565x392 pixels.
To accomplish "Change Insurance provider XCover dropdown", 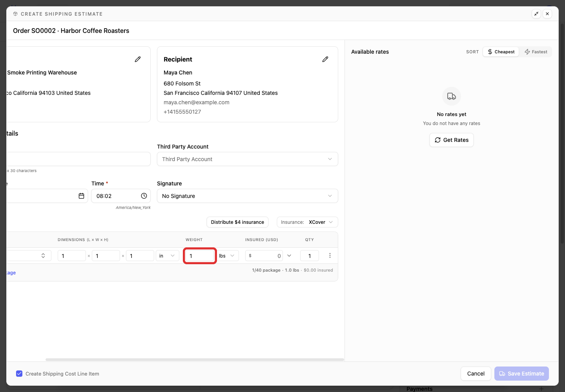I will point(308,222).
